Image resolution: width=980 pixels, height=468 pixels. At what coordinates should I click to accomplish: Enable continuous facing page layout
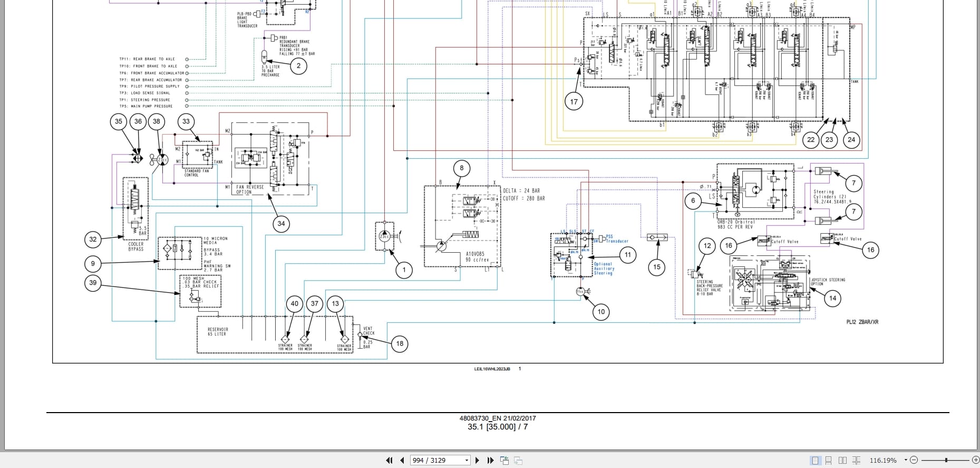(856, 460)
